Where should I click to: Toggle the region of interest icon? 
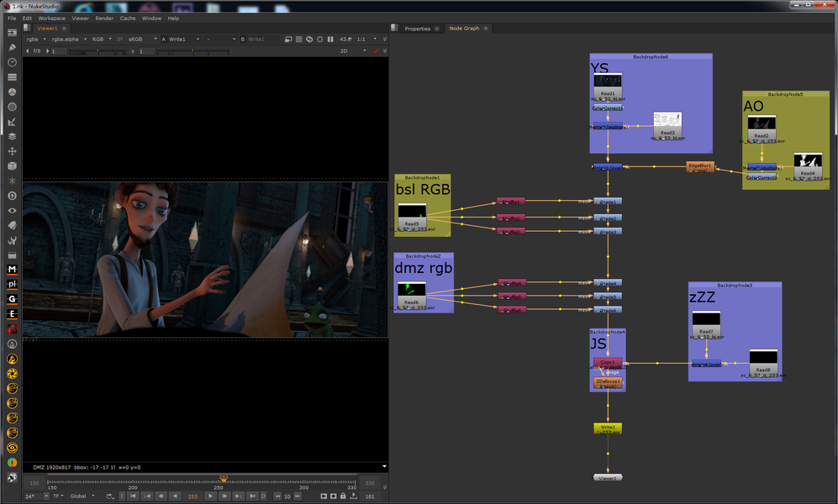pyautogui.click(x=319, y=39)
